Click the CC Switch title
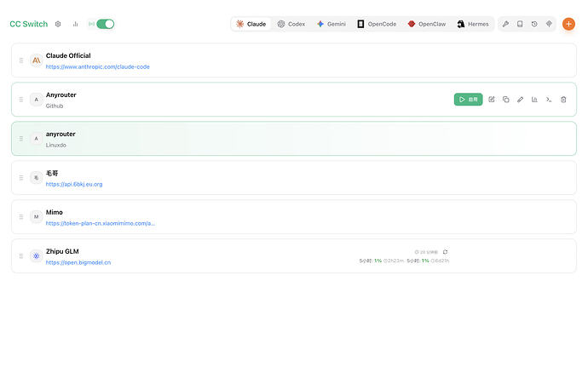 pyautogui.click(x=28, y=24)
